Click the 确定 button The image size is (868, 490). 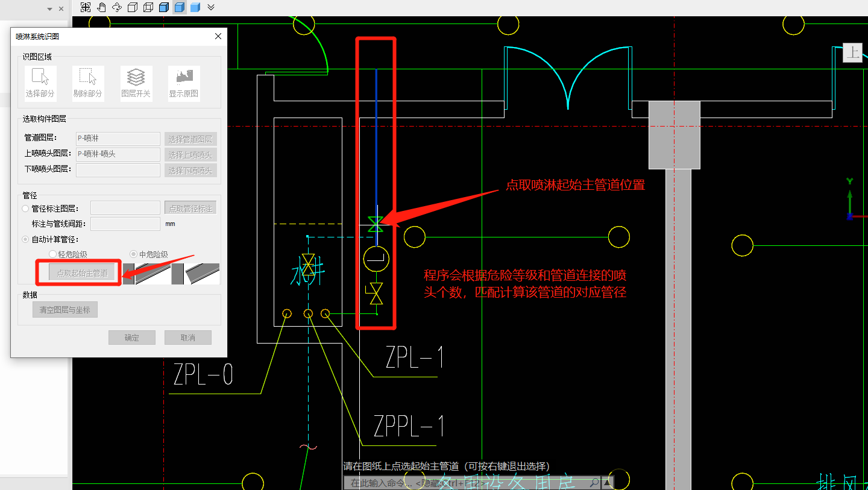pyautogui.click(x=132, y=338)
